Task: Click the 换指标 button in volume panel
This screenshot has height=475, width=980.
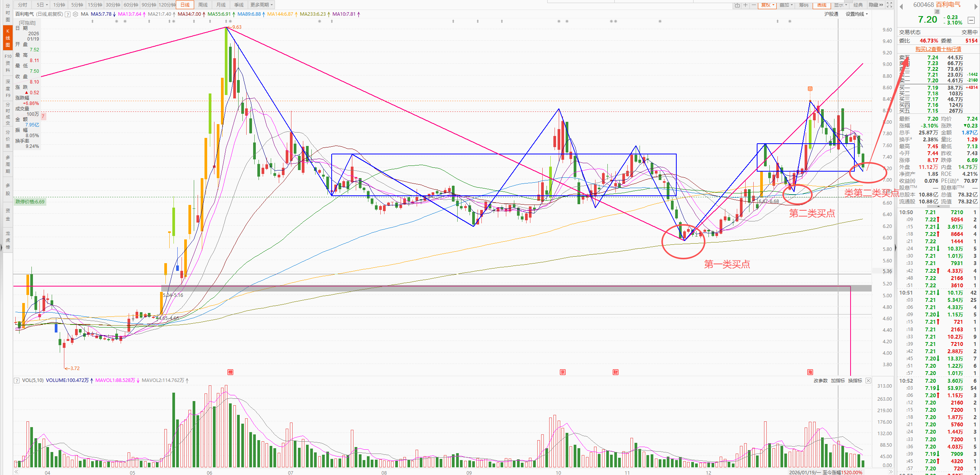Action: pyautogui.click(x=855, y=380)
